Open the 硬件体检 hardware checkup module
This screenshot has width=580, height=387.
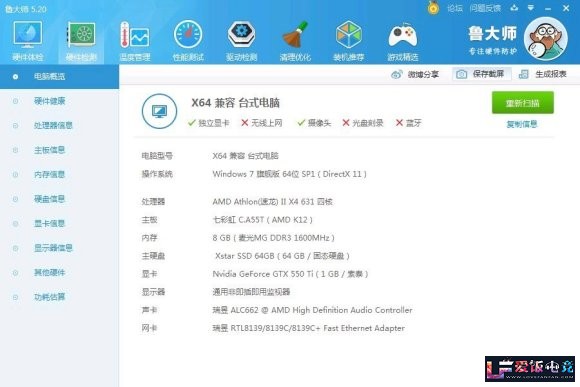click(x=28, y=41)
